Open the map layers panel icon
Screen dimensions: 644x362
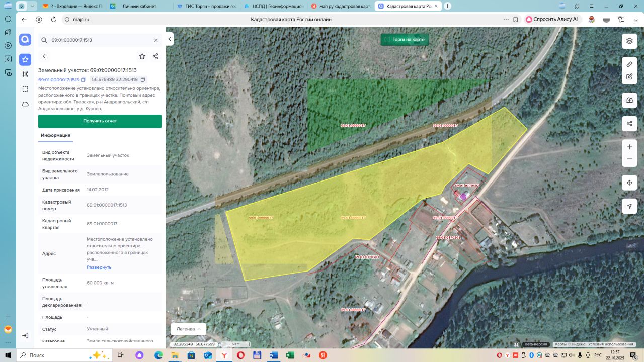pos(629,41)
